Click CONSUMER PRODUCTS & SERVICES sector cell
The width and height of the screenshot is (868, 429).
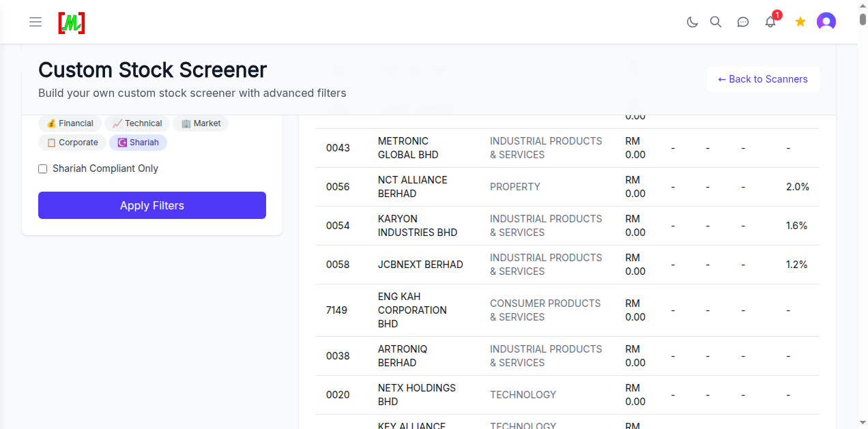[x=545, y=310]
